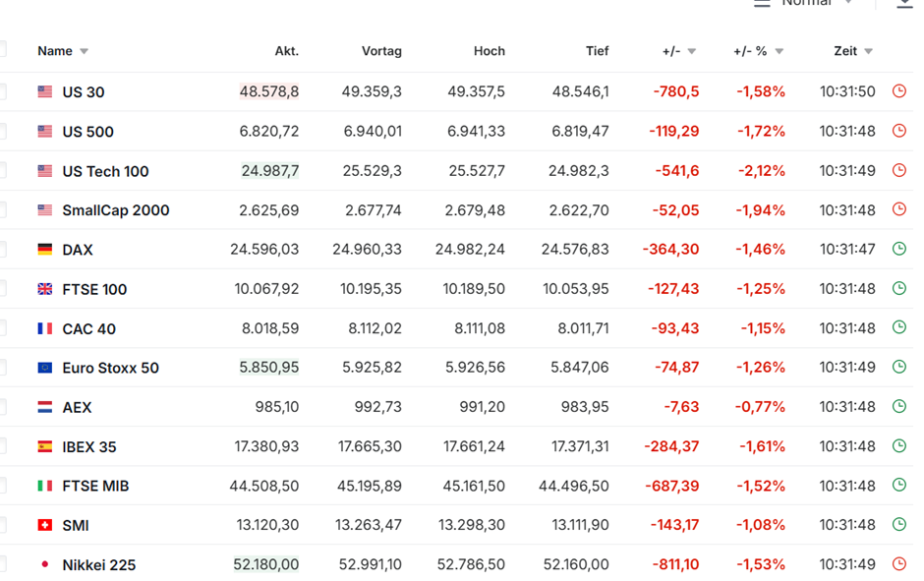Click the red clock icon for US 30

898,91
